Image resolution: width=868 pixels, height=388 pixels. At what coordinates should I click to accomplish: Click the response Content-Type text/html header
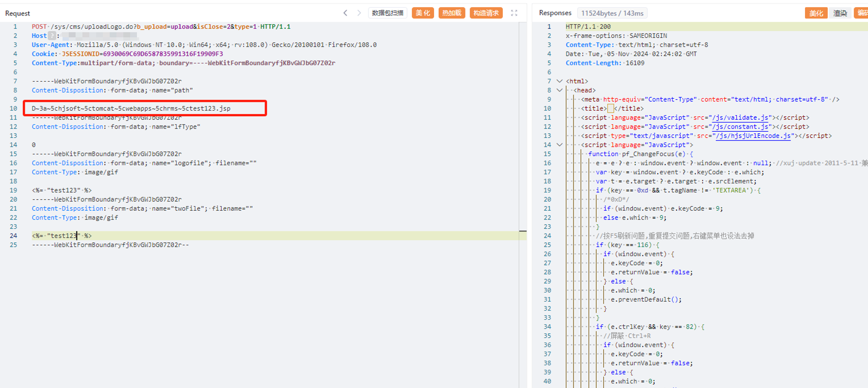coord(637,45)
